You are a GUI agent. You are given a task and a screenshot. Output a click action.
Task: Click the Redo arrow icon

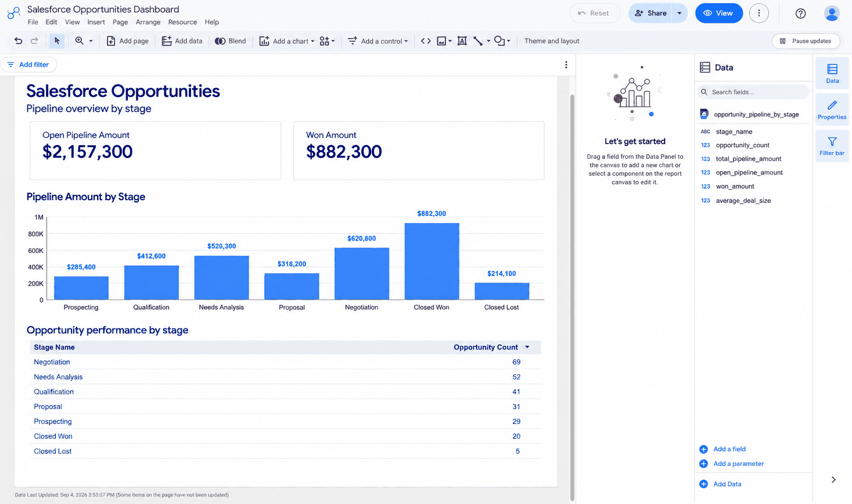click(x=34, y=41)
